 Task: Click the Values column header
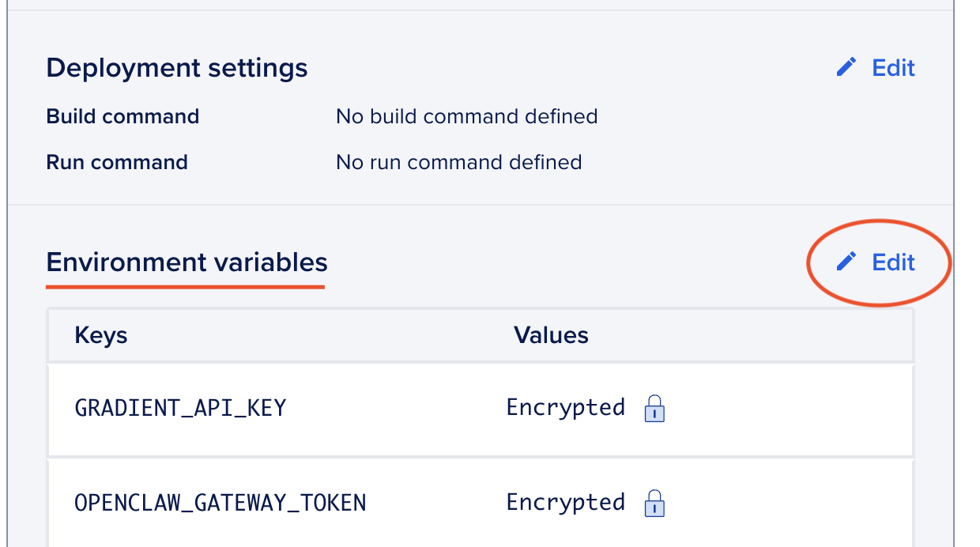[x=551, y=335]
